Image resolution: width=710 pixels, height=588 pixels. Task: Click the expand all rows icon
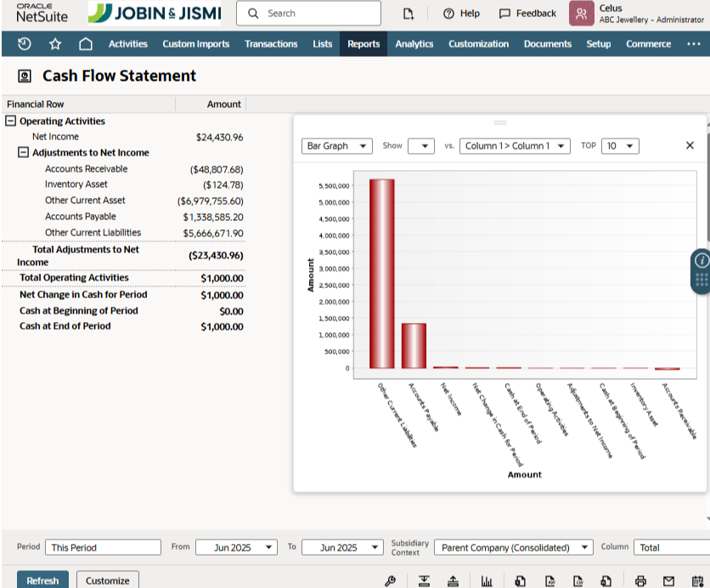tap(425, 579)
